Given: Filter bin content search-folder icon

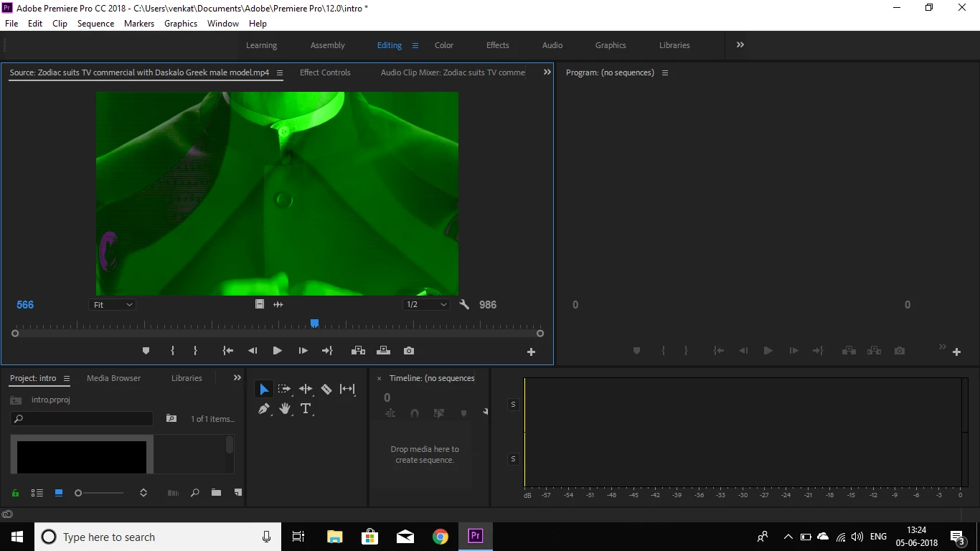Looking at the screenshot, I should 171,418.
